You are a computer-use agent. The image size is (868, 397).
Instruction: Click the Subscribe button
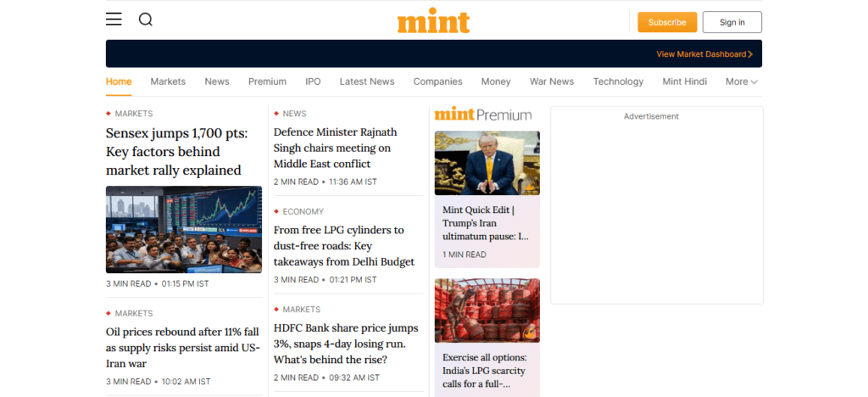click(667, 22)
